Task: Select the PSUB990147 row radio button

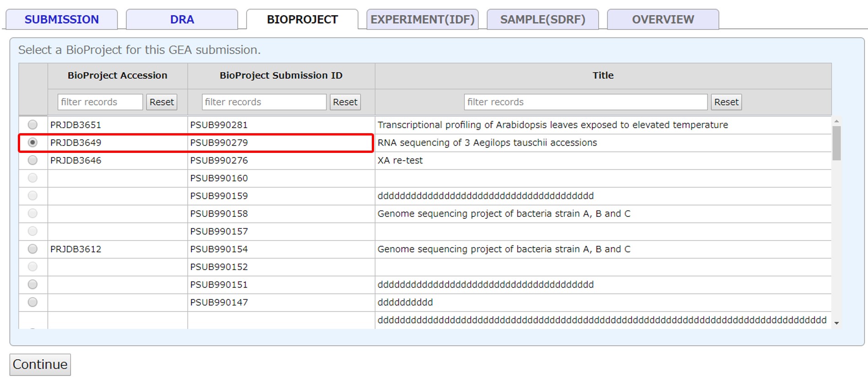Action: (x=32, y=302)
